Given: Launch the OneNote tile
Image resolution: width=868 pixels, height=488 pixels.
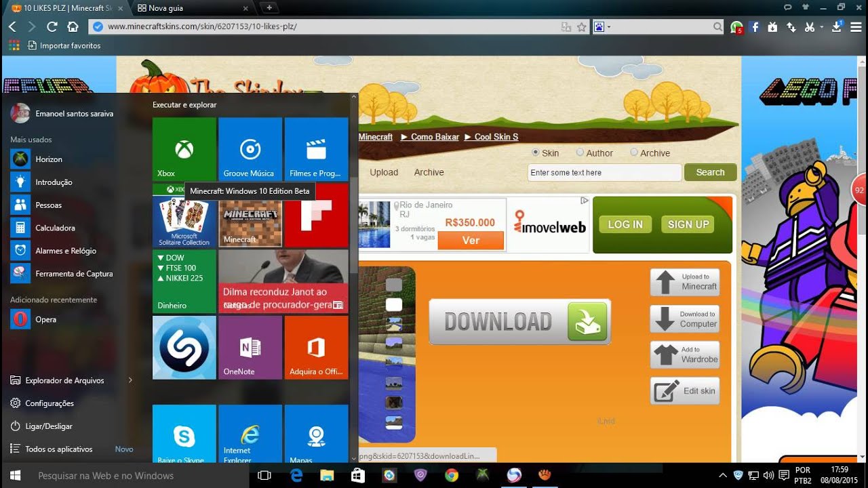Looking at the screenshot, I should point(250,348).
